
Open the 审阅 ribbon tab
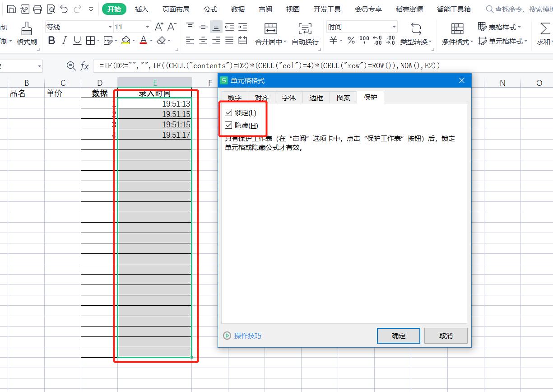265,9
